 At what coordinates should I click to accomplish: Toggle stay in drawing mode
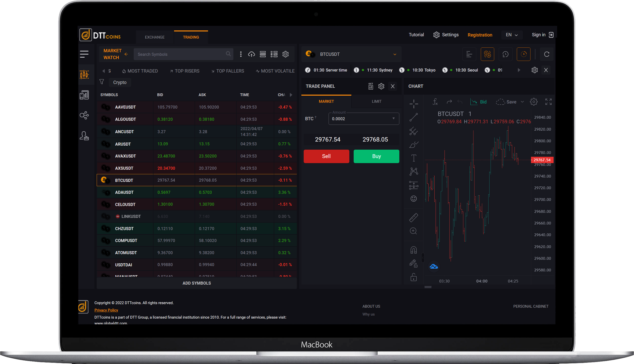[414, 264]
